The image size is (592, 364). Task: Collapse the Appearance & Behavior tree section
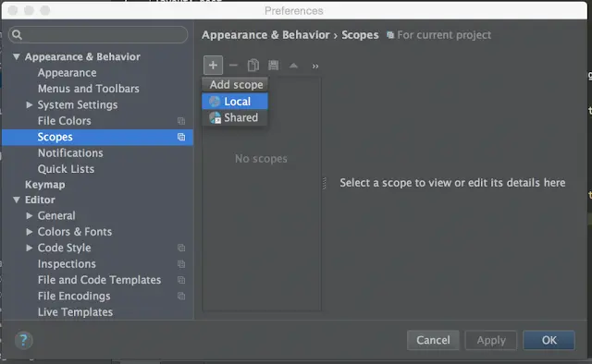click(x=17, y=57)
